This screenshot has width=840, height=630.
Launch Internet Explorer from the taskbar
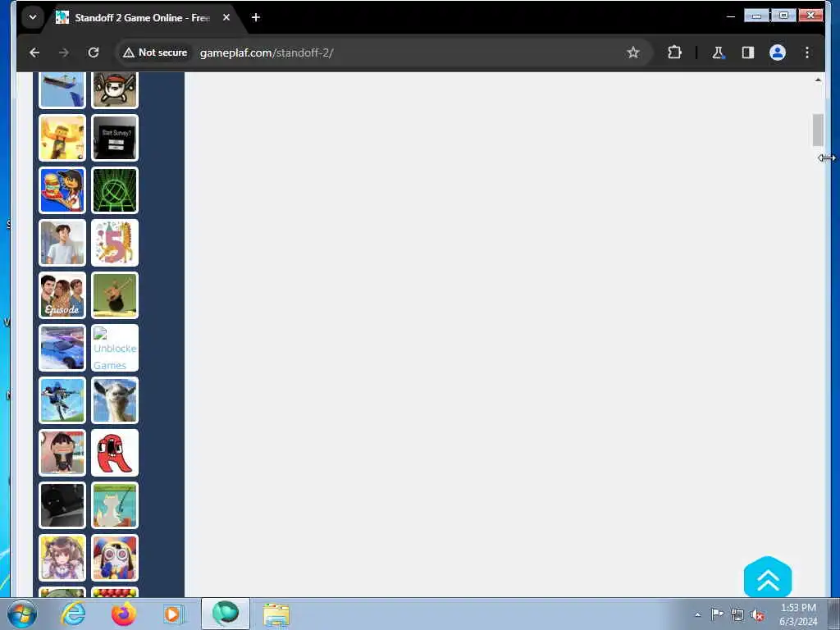coord(73,614)
